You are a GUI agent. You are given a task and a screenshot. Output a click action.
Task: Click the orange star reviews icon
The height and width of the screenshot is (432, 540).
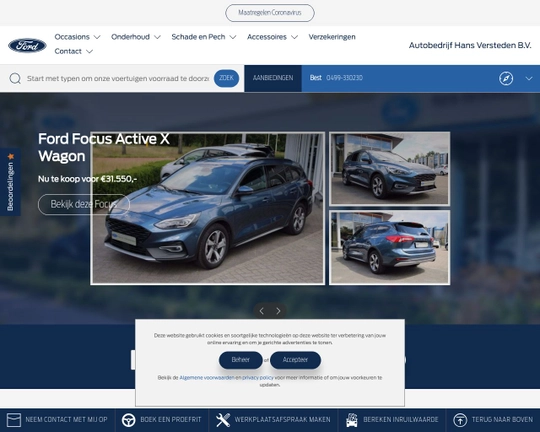click(11, 156)
